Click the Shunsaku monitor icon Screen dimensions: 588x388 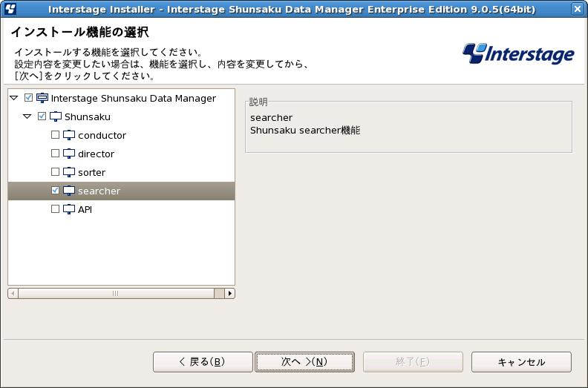click(56, 116)
